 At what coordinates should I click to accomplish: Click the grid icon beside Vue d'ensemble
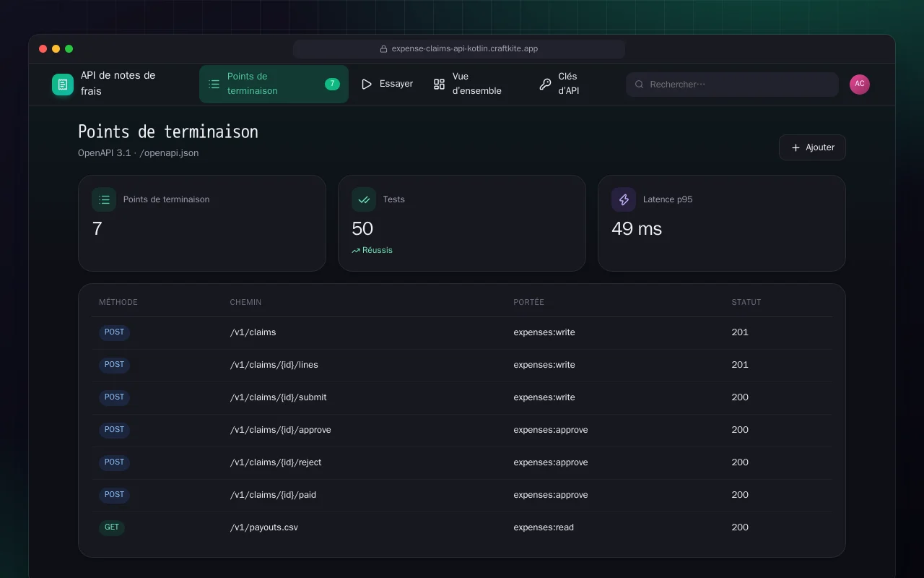439,85
